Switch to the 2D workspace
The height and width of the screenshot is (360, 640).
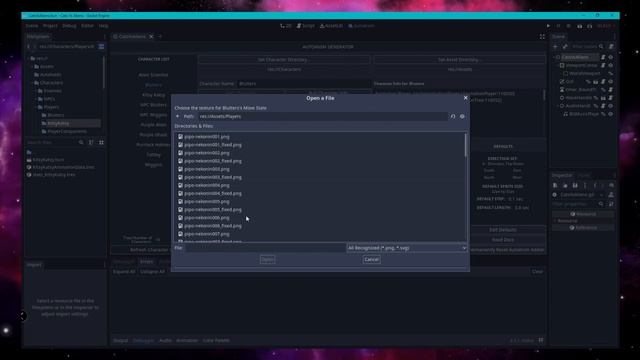click(286, 26)
